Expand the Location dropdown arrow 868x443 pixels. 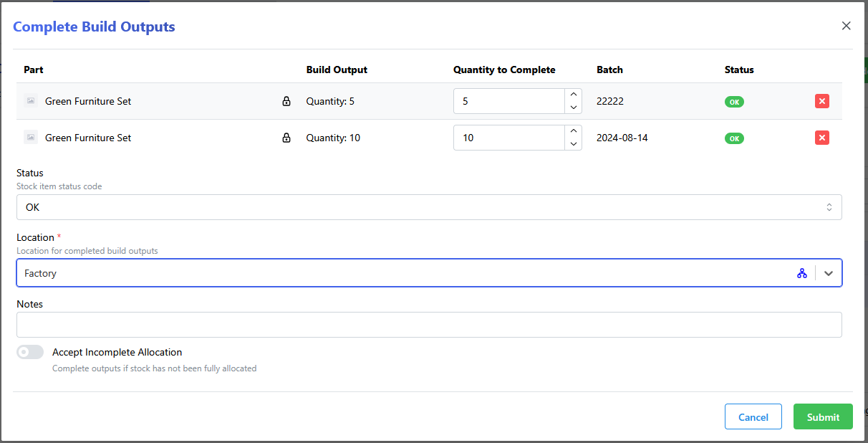pyautogui.click(x=829, y=272)
